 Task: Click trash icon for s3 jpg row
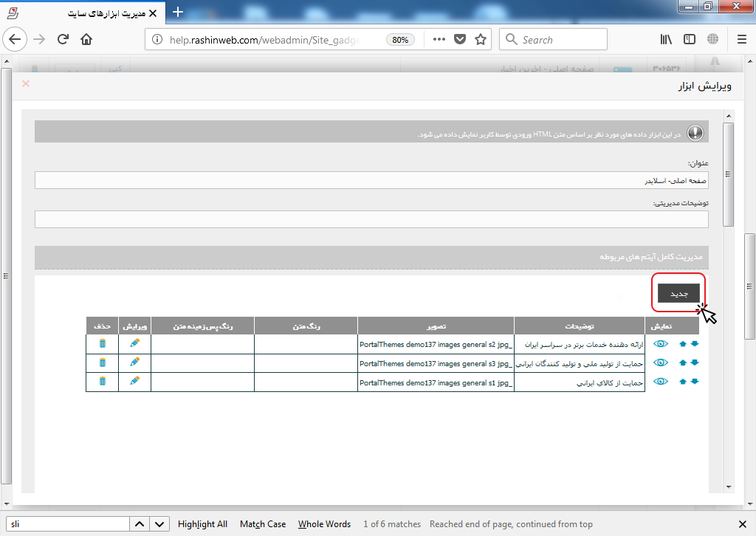(103, 362)
